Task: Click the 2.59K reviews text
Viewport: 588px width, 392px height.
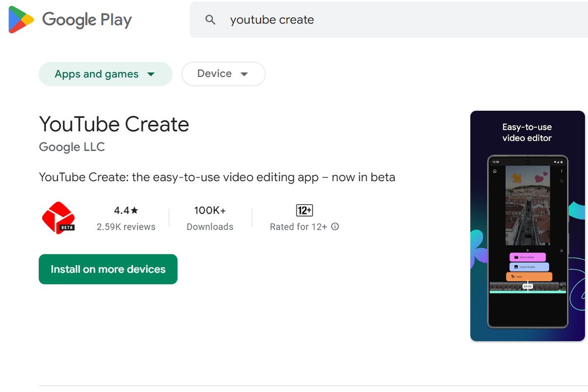Action: coord(126,227)
